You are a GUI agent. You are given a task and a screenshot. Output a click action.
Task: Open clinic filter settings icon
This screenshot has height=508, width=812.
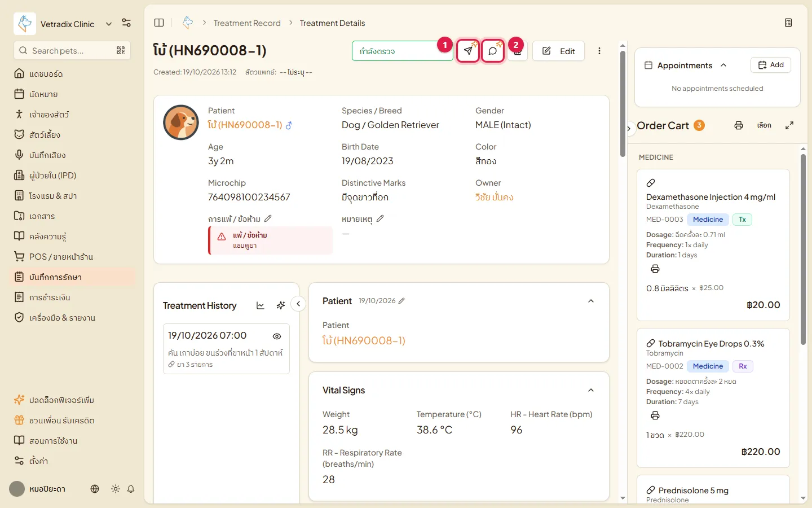pyautogui.click(x=126, y=23)
